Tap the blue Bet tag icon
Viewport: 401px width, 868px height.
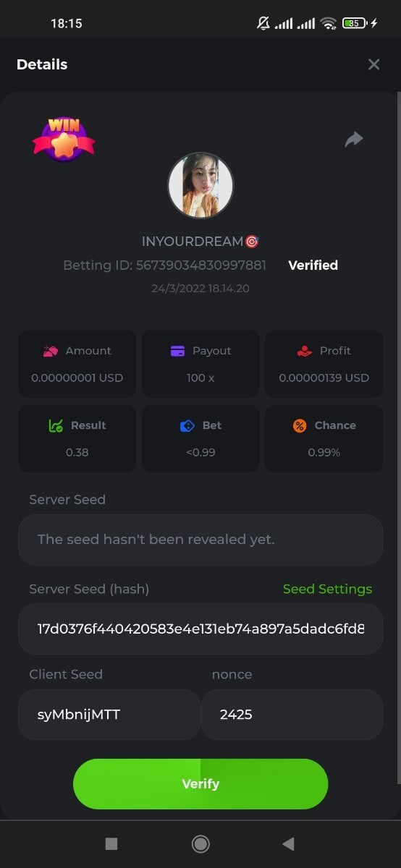(x=187, y=425)
